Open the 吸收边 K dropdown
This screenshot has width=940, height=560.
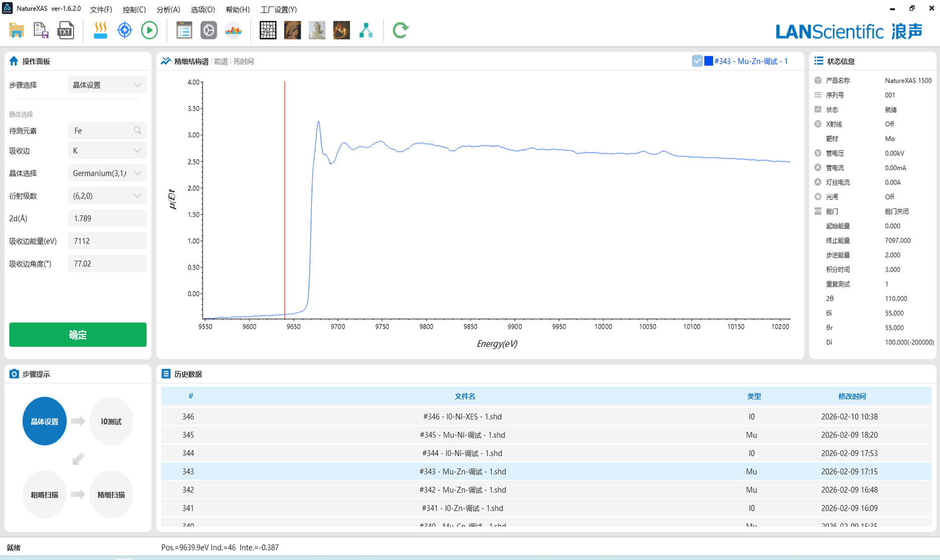[107, 151]
